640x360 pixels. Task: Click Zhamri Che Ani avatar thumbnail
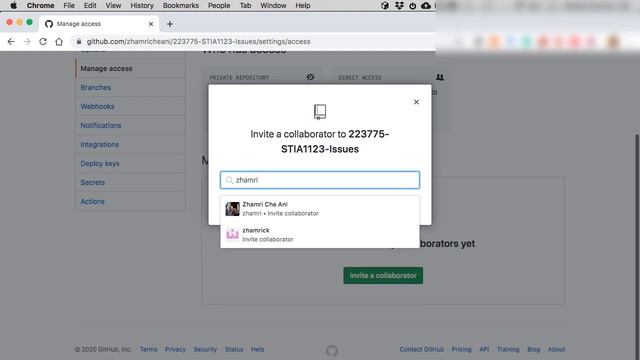click(x=232, y=209)
